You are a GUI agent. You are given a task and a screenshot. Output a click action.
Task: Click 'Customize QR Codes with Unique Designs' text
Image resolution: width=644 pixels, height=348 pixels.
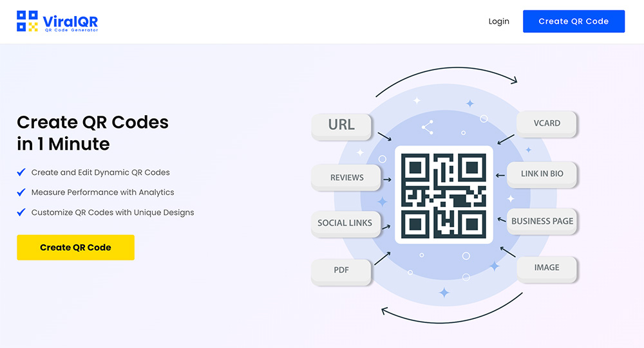pos(113,212)
